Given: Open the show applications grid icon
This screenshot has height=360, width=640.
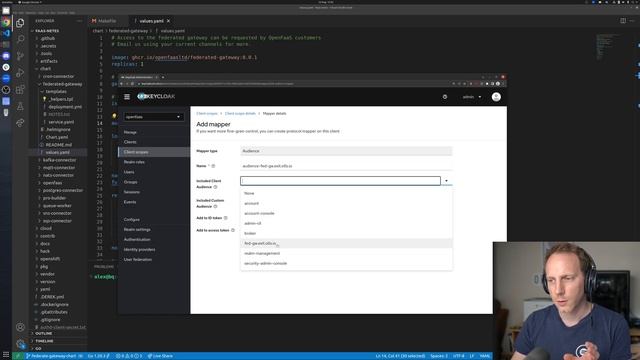Looking at the screenshot, I should 6,355.
